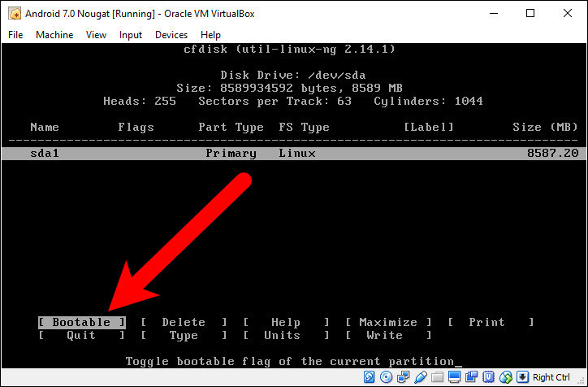Click the Name column header
Image resolution: width=588 pixels, height=387 pixels.
[44, 128]
